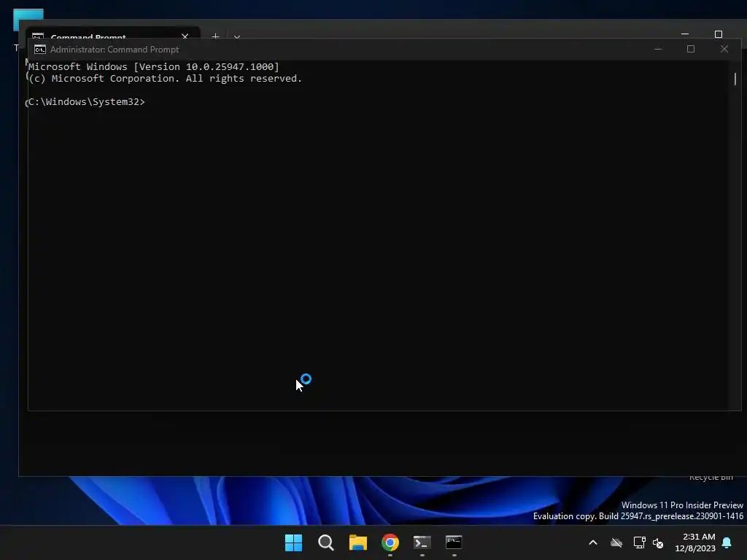This screenshot has width=747, height=560.
Task: Click the Microsoft Windows version text line
Action: coord(154,66)
